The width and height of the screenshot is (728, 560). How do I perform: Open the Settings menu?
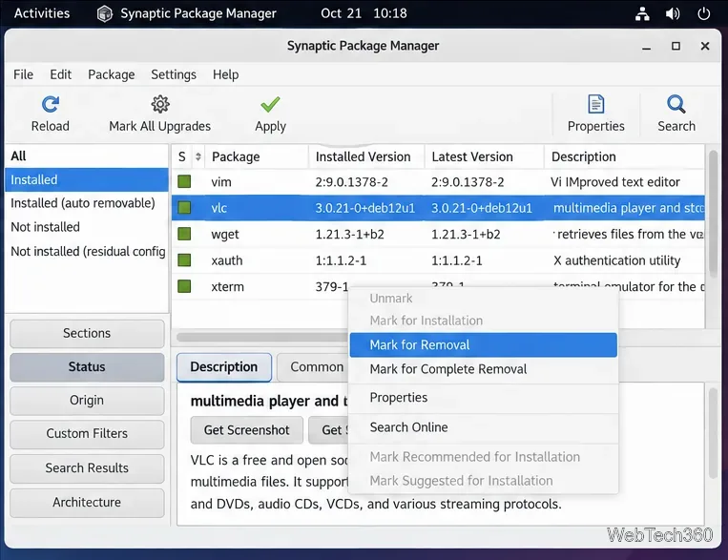[x=174, y=74]
